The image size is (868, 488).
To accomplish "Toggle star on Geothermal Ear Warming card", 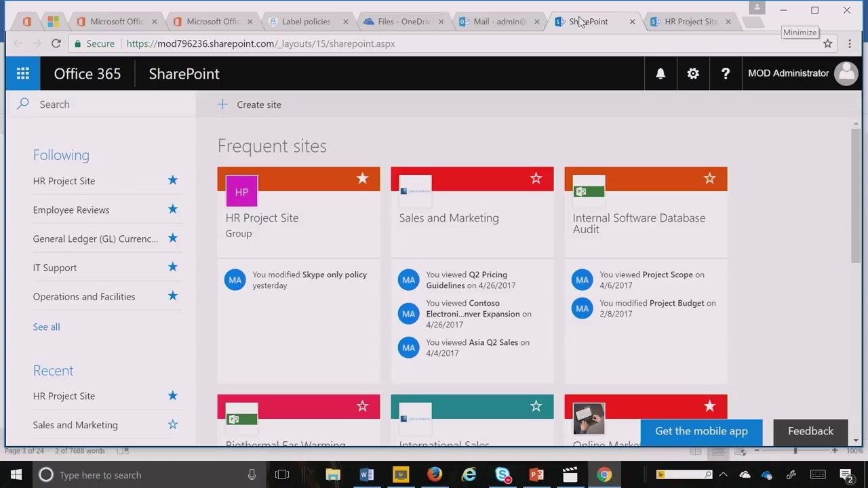I will point(363,406).
